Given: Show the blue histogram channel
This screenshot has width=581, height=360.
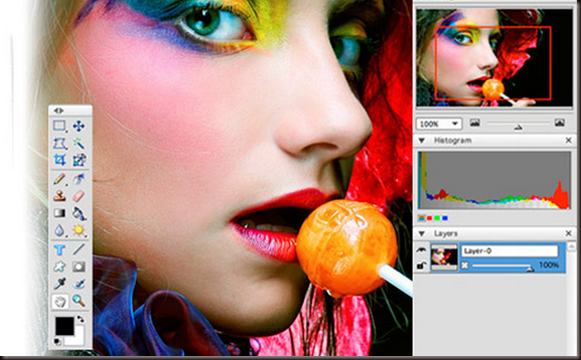Looking at the screenshot, I should pyautogui.click(x=445, y=218).
